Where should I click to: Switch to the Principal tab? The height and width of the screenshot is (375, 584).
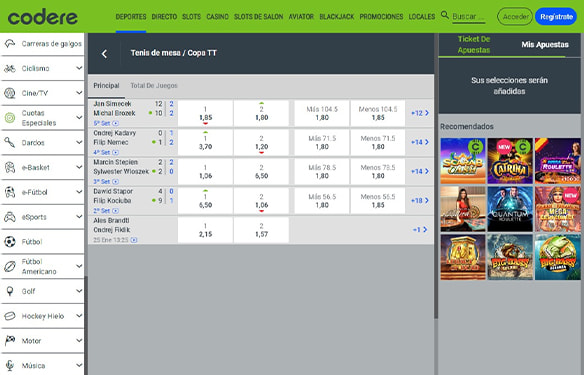pos(106,86)
